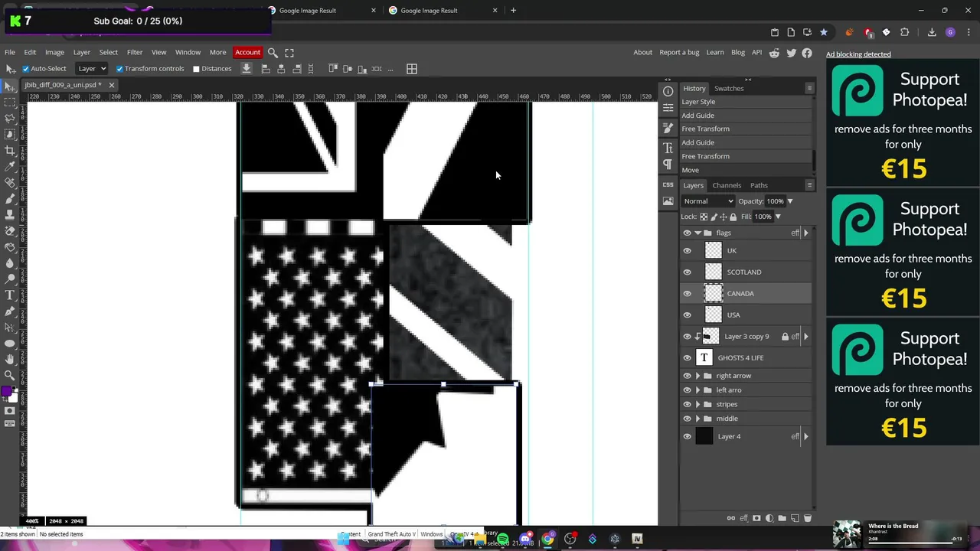Switch to the Swatches tab
The height and width of the screenshot is (551, 980).
point(729,89)
